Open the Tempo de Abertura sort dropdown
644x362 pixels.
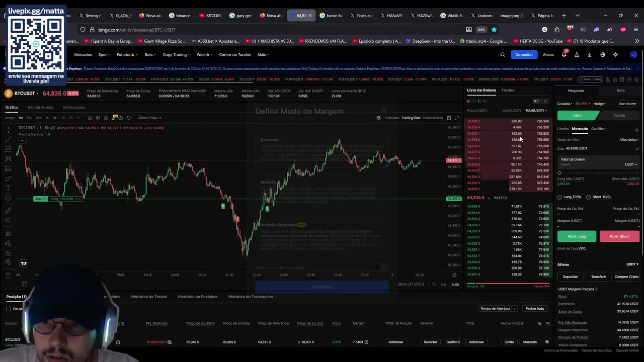pyautogui.click(x=498, y=308)
